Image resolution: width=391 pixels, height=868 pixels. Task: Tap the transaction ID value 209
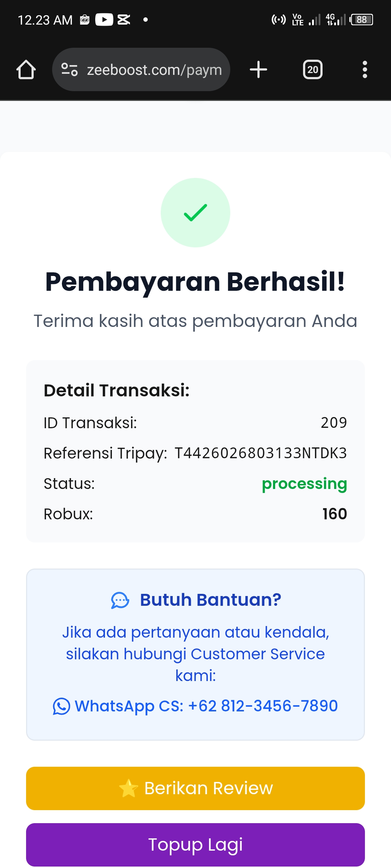tap(334, 423)
